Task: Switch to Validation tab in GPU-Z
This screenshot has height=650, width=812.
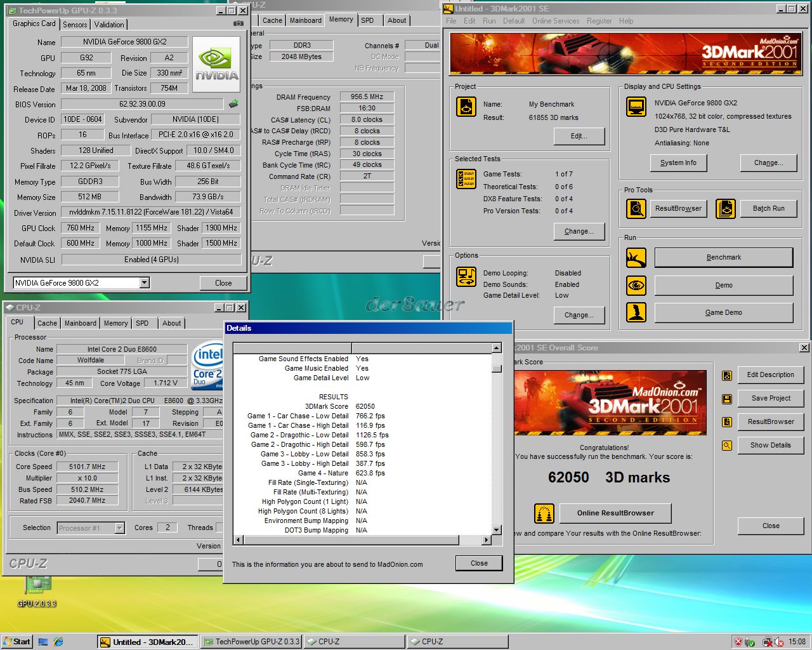Action: click(x=109, y=24)
